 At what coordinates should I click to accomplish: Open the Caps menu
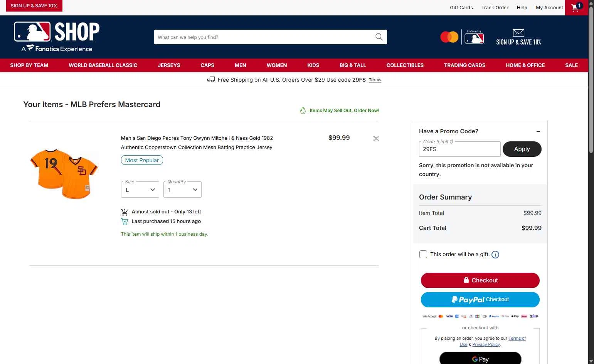pos(207,65)
